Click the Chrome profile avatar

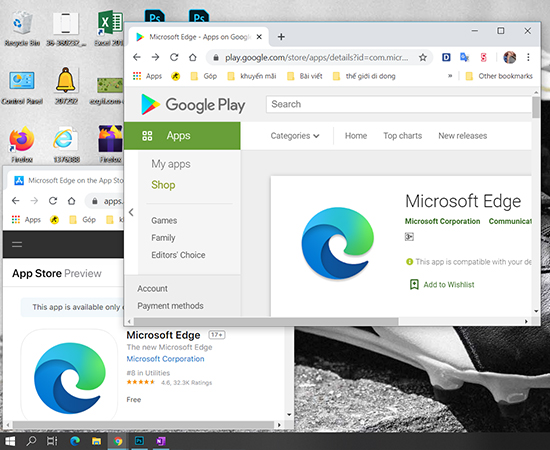(510, 57)
